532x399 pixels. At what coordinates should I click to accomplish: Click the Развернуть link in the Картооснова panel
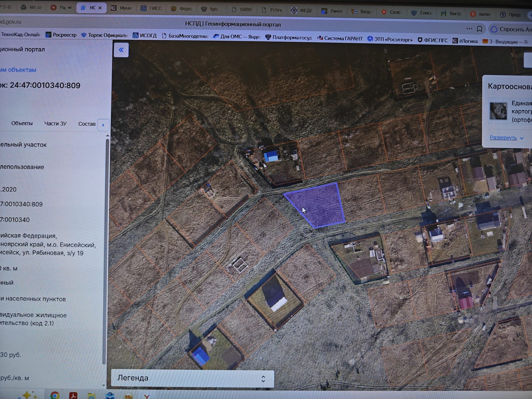pos(506,138)
